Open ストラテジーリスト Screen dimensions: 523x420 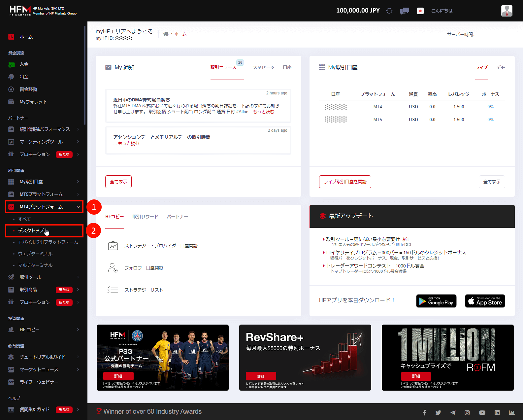(144, 290)
